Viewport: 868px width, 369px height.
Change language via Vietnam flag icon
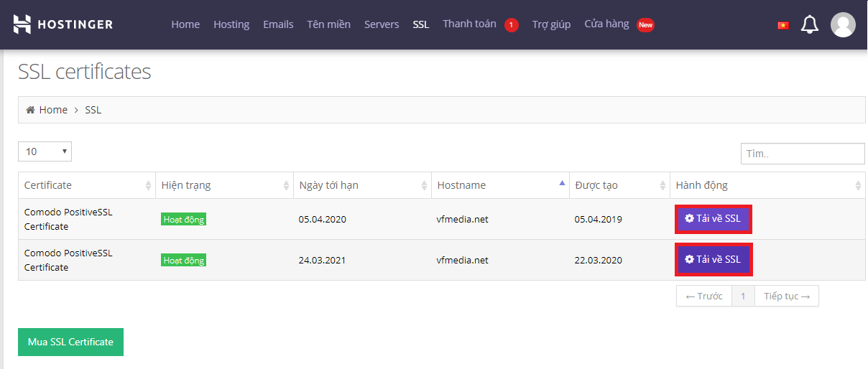point(782,25)
